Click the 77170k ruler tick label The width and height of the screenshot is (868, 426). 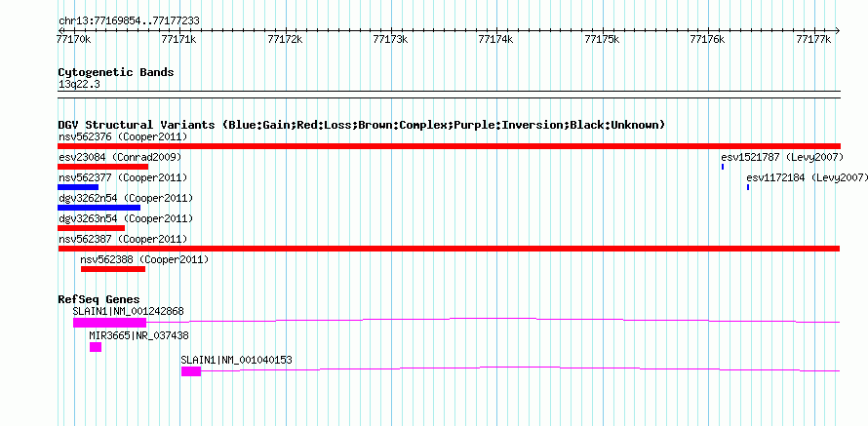[73, 39]
